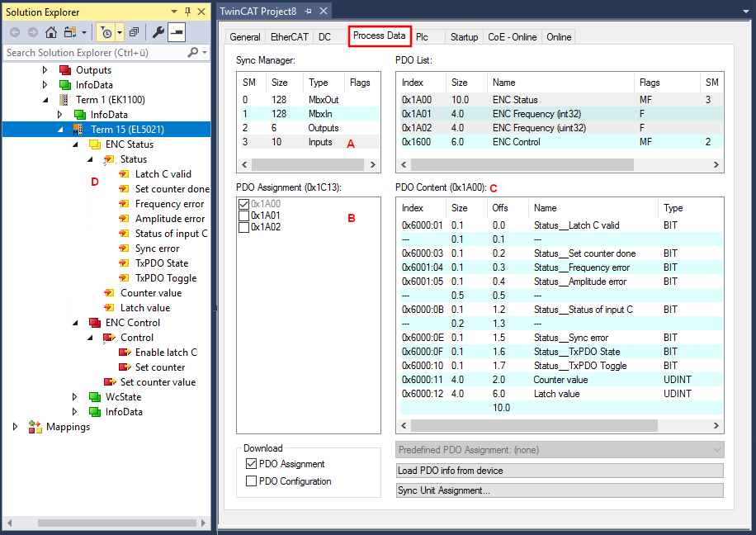
Task: Switch to the EtherCAT tab
Action: point(290,37)
